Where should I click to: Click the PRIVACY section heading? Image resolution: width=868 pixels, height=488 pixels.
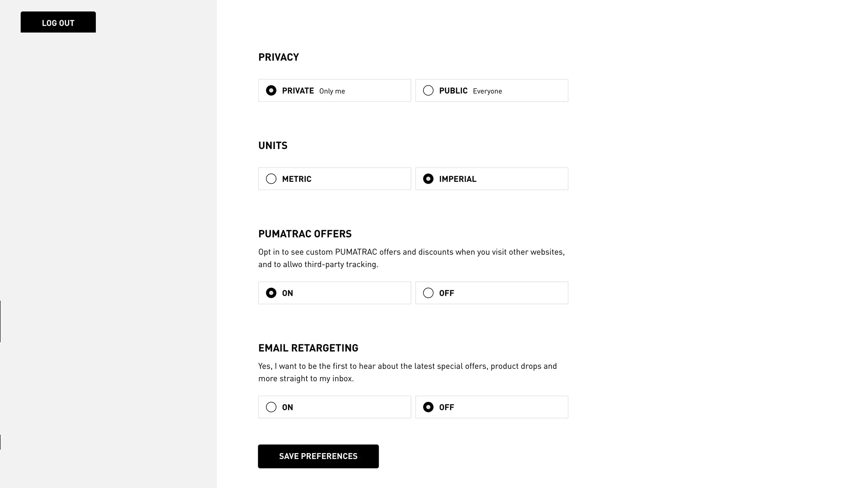click(278, 57)
